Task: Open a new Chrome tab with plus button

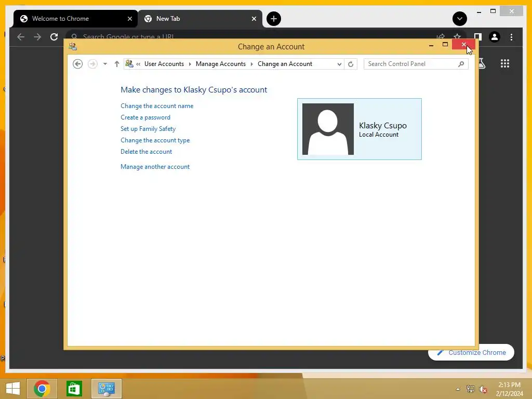Action: [x=274, y=19]
